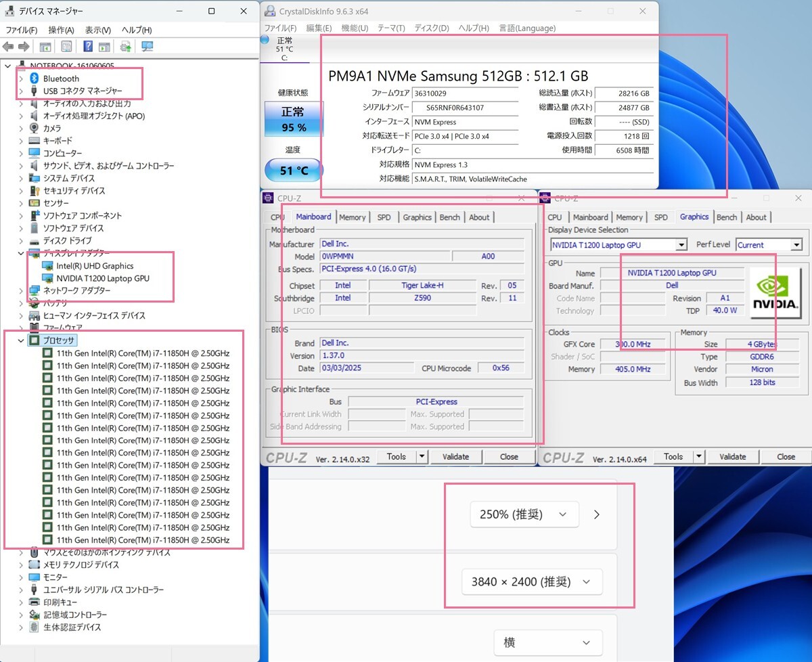
Task: Click Close button in CPU-Z x32 window
Action: (510, 457)
